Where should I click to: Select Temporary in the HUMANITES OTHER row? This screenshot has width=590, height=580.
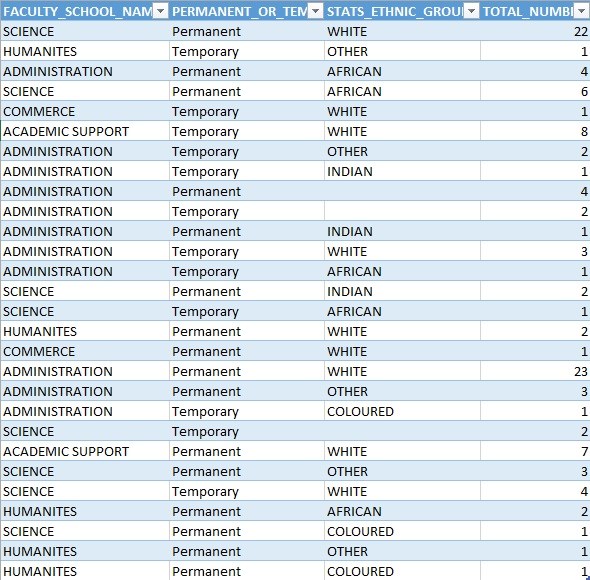click(x=205, y=52)
